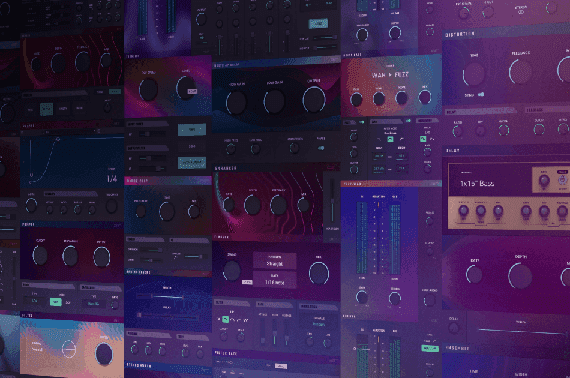Toggle the small switch right of the center three-knob panel
The image size is (570, 378).
[321, 148]
